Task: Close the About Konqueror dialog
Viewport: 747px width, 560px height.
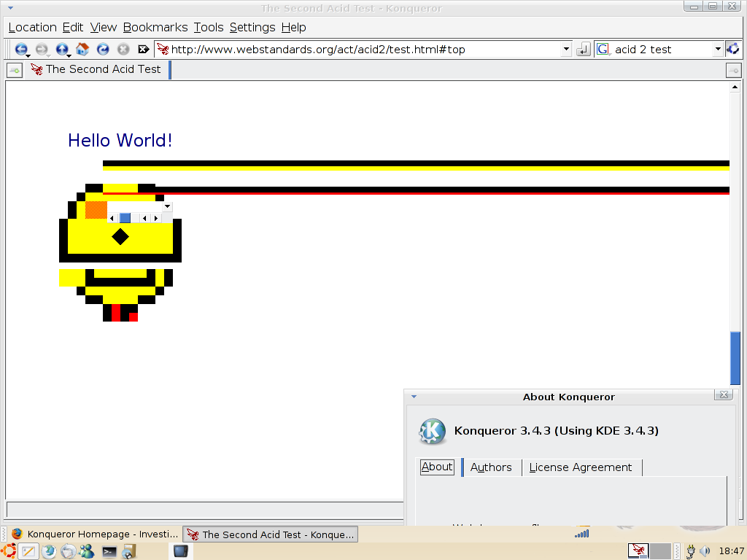Action: (724, 394)
